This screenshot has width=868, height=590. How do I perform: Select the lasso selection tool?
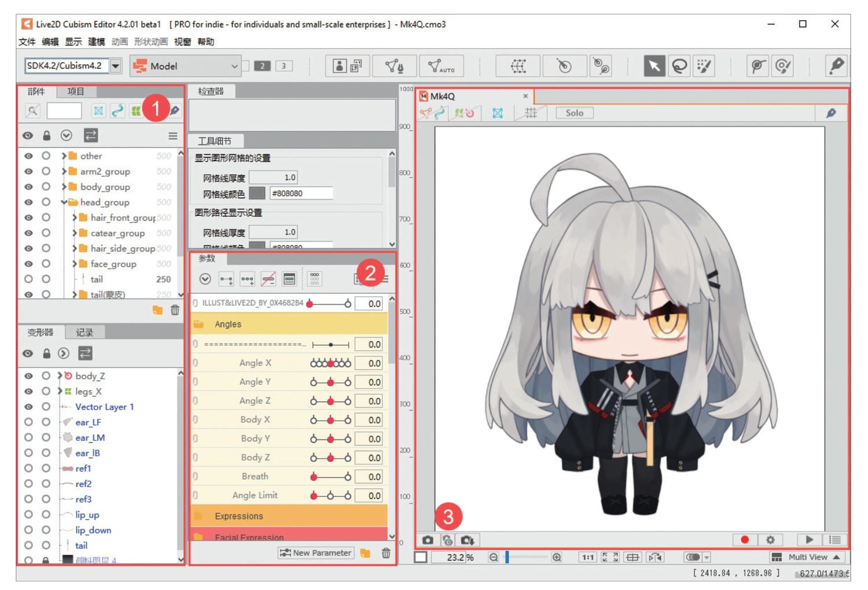point(679,66)
